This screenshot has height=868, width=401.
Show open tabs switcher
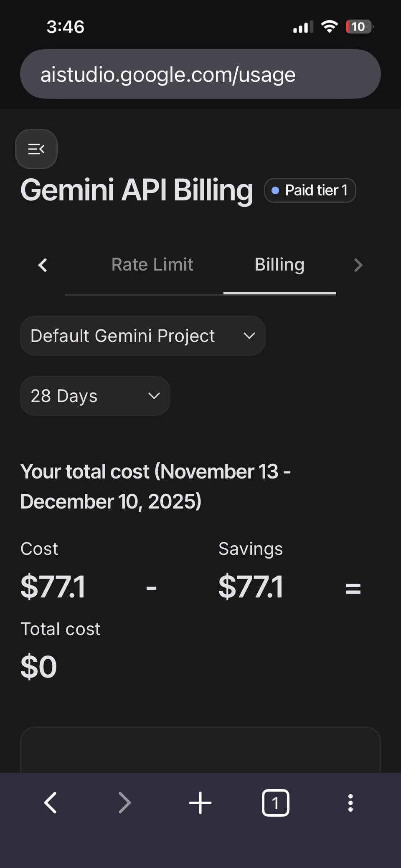click(275, 802)
